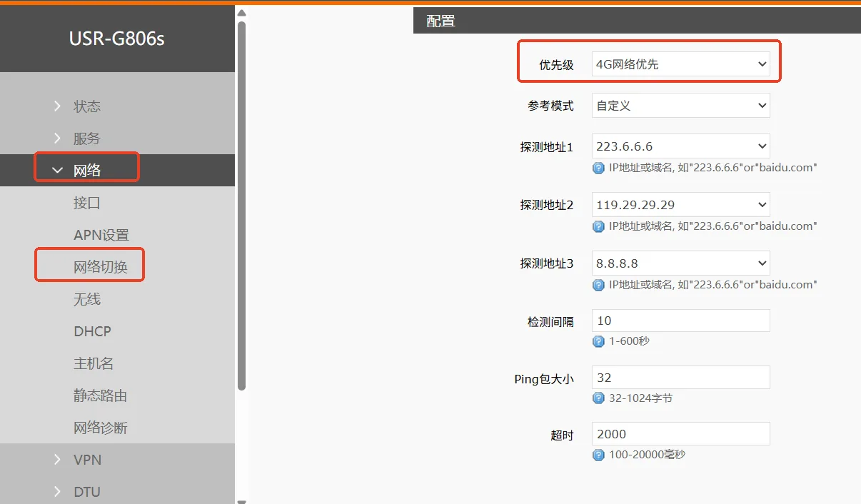The width and height of the screenshot is (861, 504).
Task: Open the 主机名 page
Action: (x=94, y=363)
